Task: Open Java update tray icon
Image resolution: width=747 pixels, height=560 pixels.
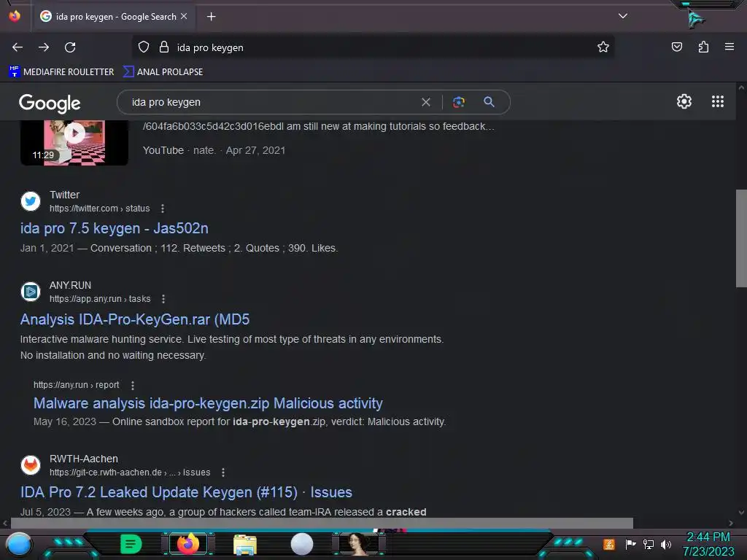Action: click(609, 544)
